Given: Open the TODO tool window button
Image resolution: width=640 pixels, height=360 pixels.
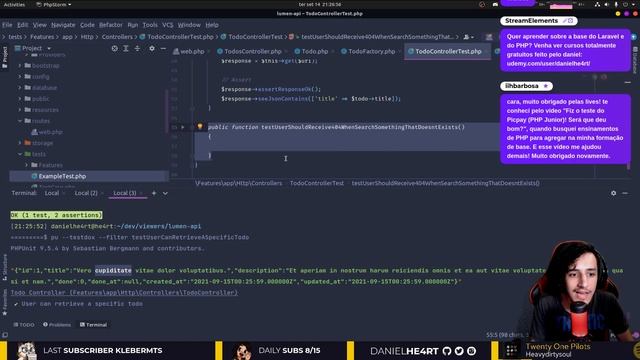Looking at the screenshot, I should 24,325.
